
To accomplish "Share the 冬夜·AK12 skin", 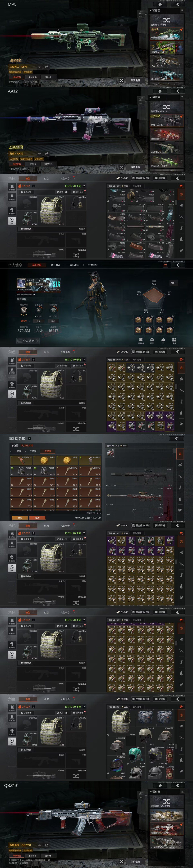I will tap(47, 154).
